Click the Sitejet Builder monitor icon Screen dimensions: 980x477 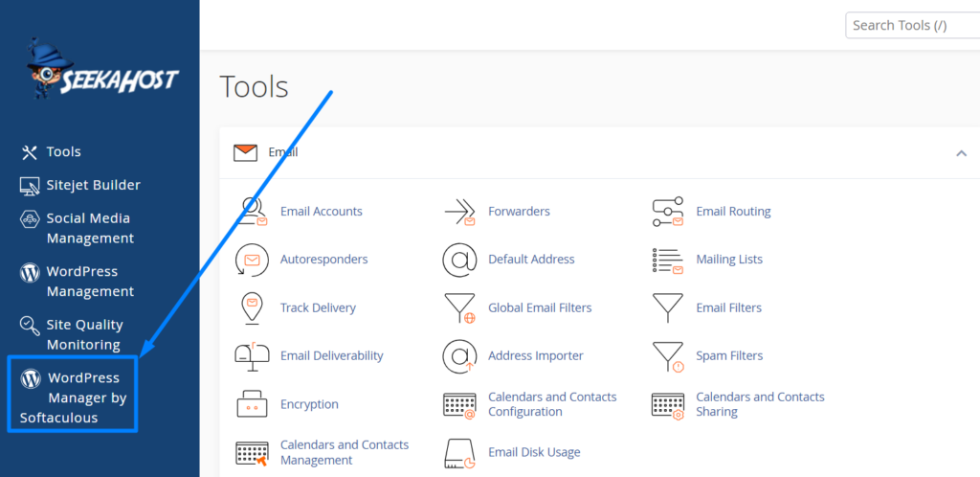30,185
